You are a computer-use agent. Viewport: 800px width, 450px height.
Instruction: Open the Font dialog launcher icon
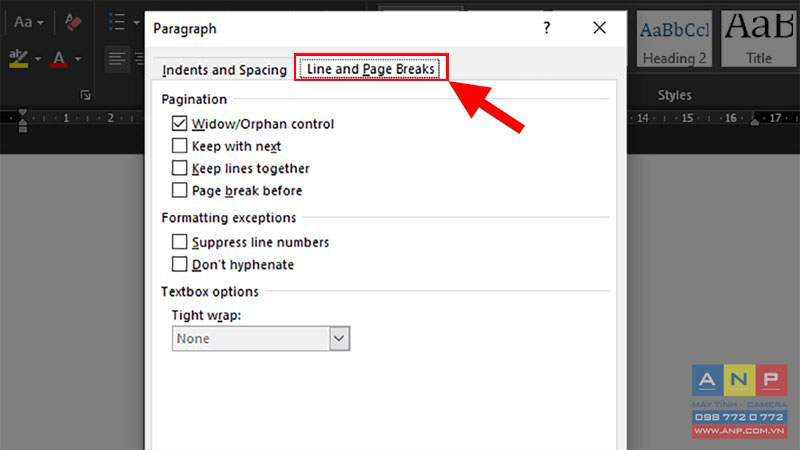86,95
